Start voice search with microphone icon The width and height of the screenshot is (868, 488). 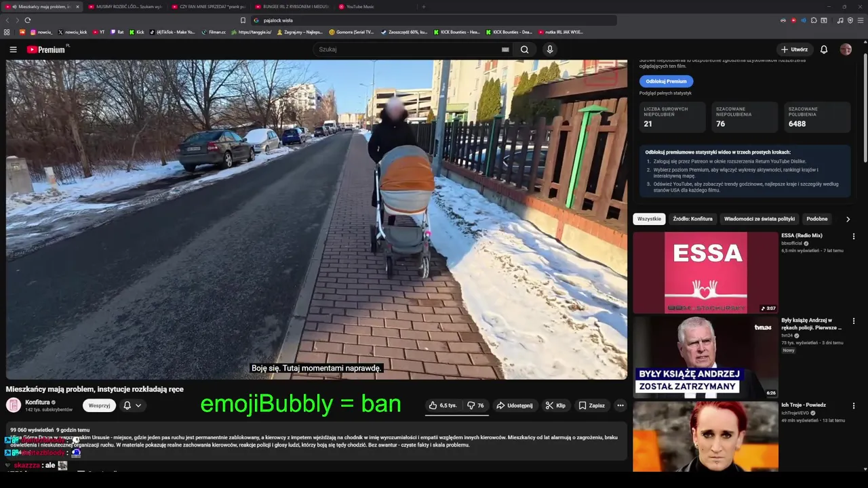[x=550, y=49]
